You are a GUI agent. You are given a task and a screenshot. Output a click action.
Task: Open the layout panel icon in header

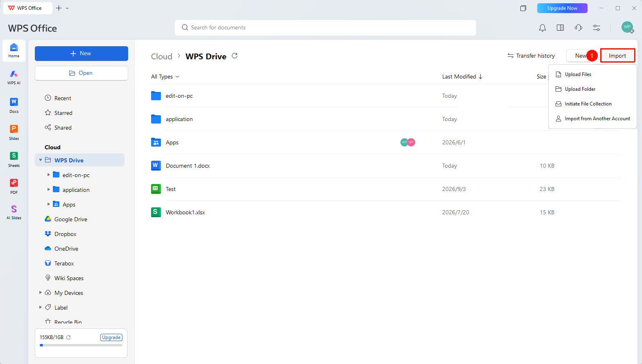(x=561, y=28)
